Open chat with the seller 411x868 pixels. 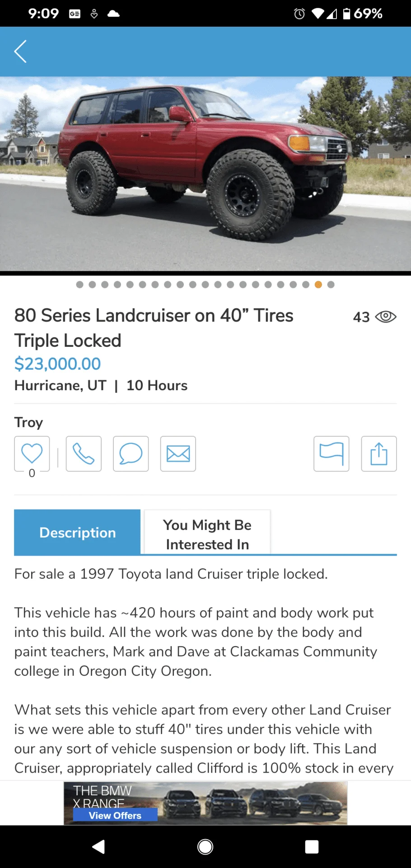click(131, 453)
